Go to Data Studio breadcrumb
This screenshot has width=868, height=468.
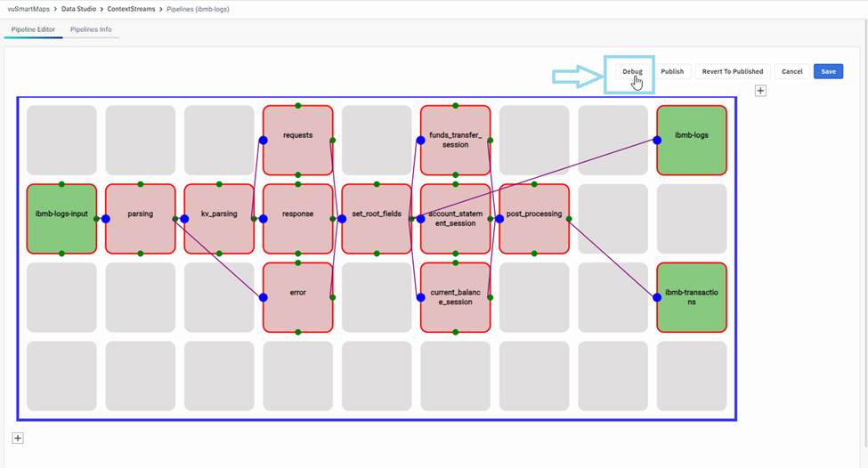click(80, 8)
